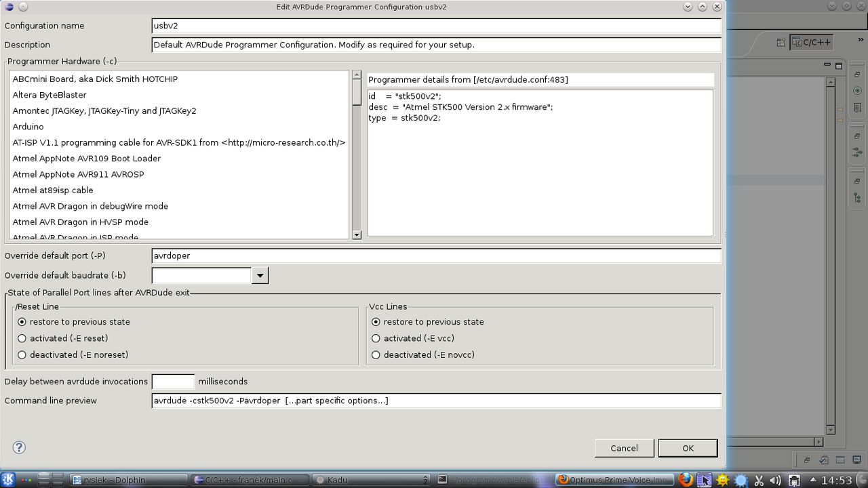Click the top fast view icon in Eclipse right trim
Image resolution: width=868 pixels, height=488 pixels.
[x=858, y=90]
